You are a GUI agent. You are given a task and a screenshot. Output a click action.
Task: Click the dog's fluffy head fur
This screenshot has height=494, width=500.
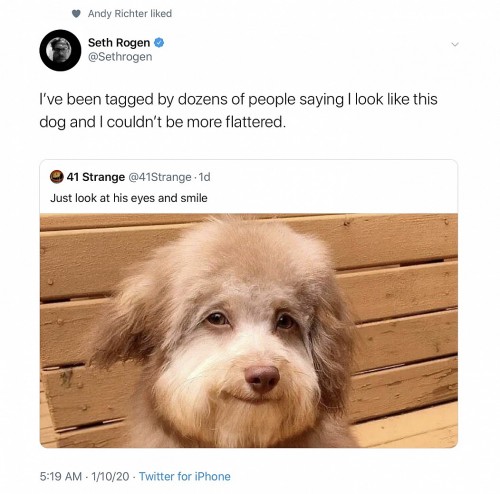253,253
